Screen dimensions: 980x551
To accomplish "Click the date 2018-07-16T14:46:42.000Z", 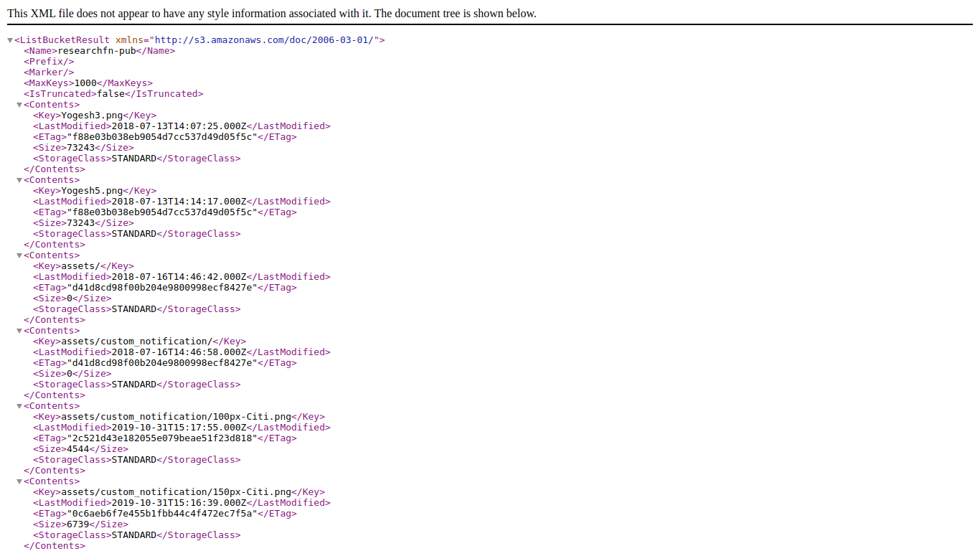I will (x=179, y=277).
